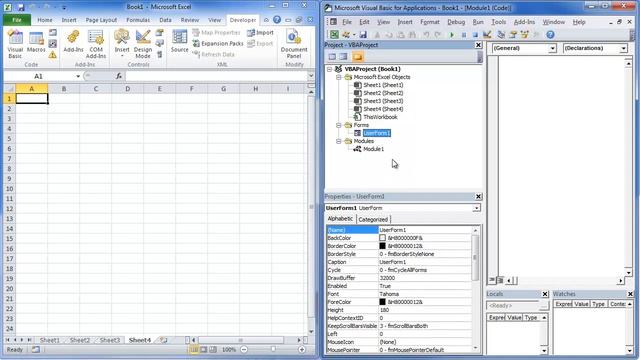Image resolution: width=640 pixels, height=360 pixels.
Task: Switch to the Categorized properties tab
Action: point(373,219)
